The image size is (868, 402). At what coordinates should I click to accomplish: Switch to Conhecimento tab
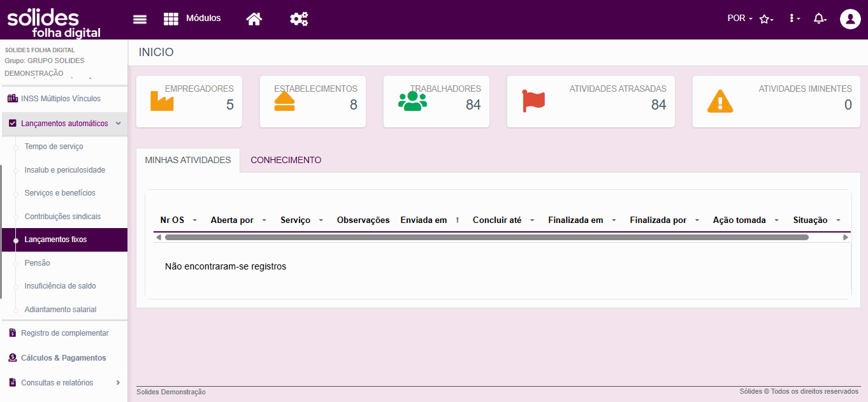pos(286,160)
